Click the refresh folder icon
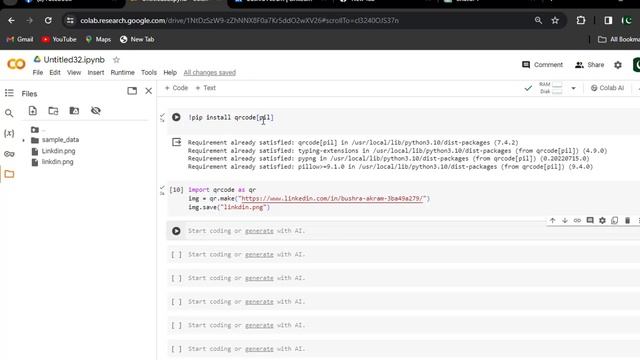640x360 pixels. (53, 111)
